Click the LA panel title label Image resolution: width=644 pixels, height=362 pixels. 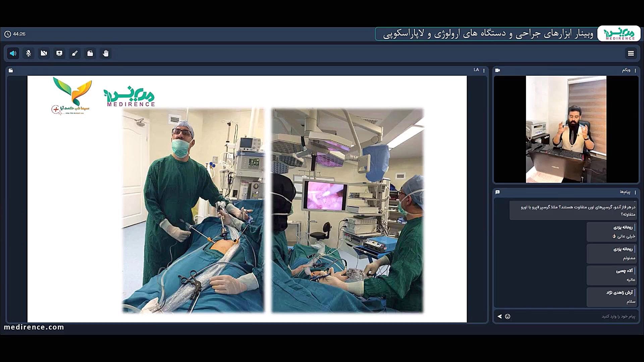point(476,70)
